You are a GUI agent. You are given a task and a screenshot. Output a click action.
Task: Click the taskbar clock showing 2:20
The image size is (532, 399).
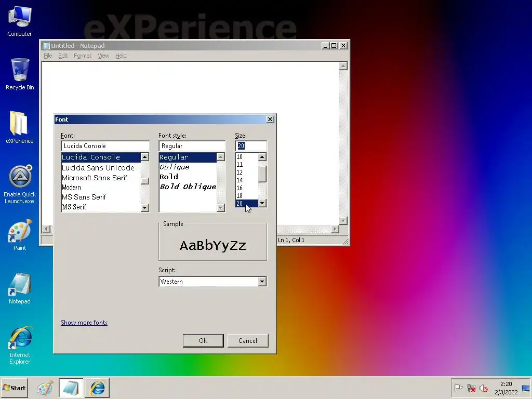click(x=506, y=388)
